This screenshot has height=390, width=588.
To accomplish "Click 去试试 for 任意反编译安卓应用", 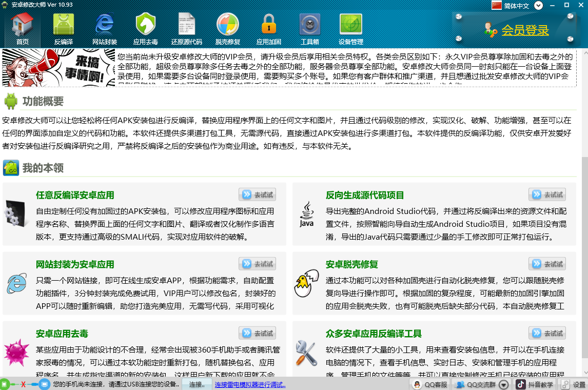I will tap(258, 194).
